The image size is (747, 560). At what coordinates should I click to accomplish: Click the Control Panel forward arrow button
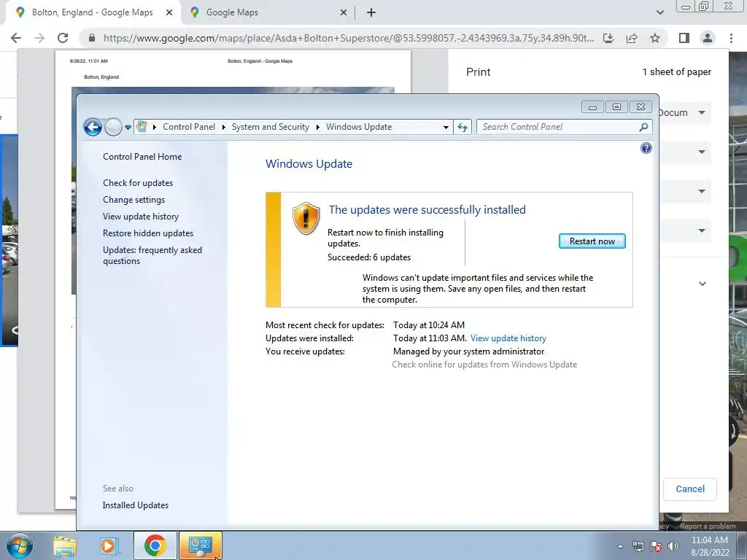[113, 127]
